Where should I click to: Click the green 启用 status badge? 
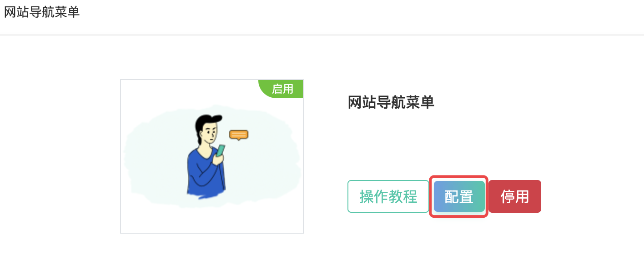[281, 89]
